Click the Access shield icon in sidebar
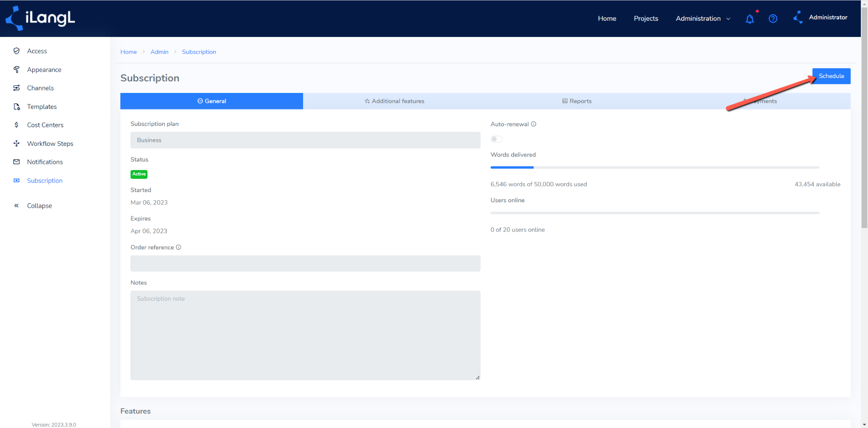The height and width of the screenshot is (428, 868). pos(17,51)
